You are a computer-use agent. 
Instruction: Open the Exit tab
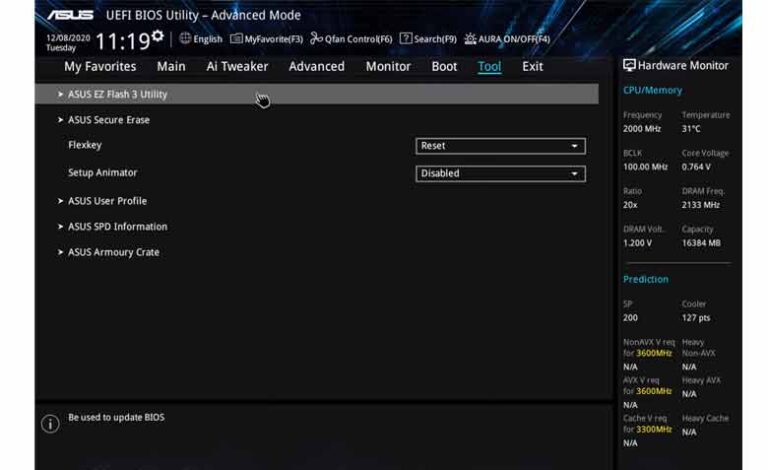click(532, 67)
